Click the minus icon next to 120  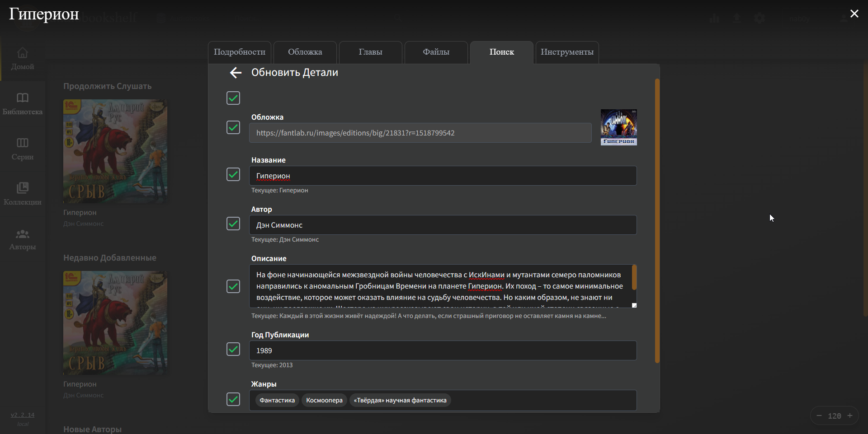pyautogui.click(x=819, y=415)
